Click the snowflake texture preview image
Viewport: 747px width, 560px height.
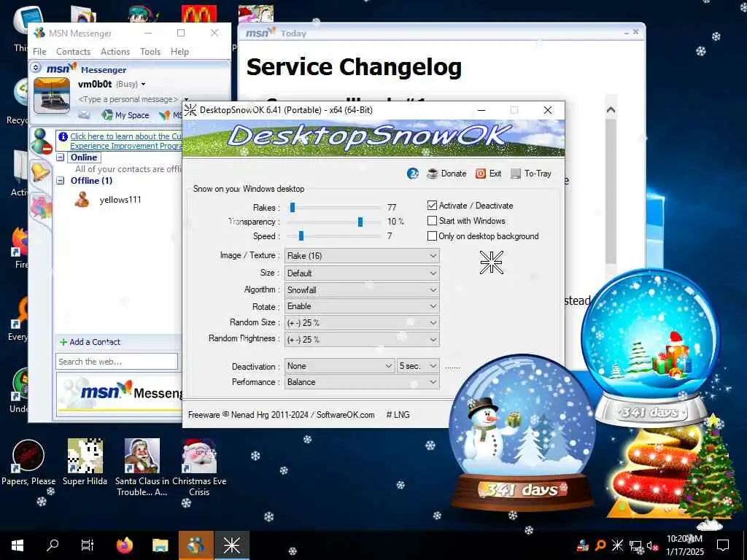click(491, 262)
